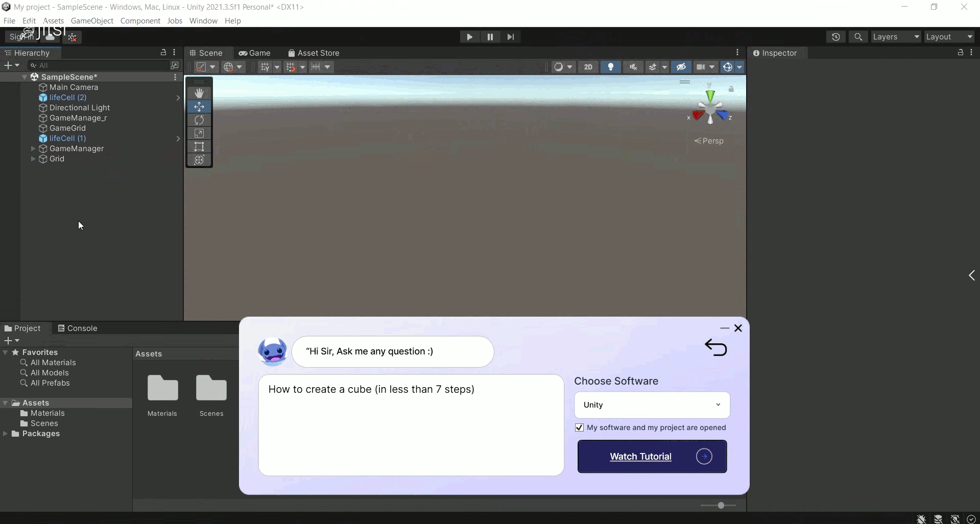Viewport: 980px width, 524px height.
Task: Open the GameObject menu
Action: pos(92,21)
